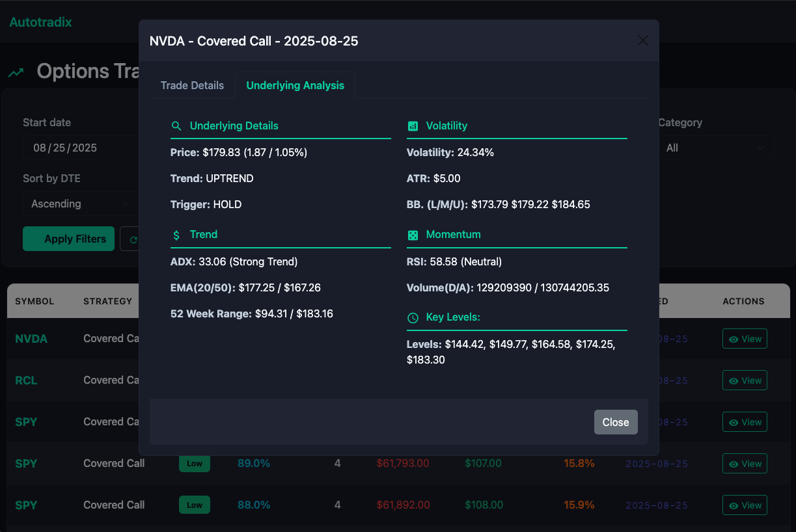The width and height of the screenshot is (796, 532).
Task: Click the STRATEGY column header
Action: coord(108,301)
